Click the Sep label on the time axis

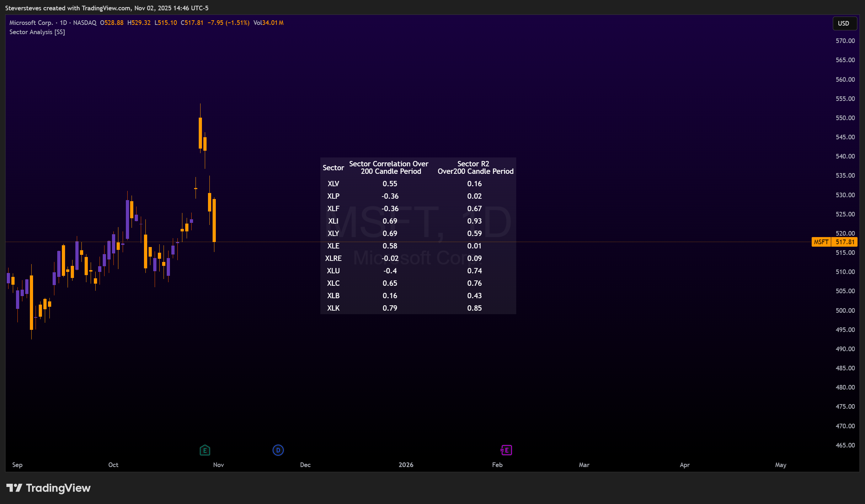[17, 465]
